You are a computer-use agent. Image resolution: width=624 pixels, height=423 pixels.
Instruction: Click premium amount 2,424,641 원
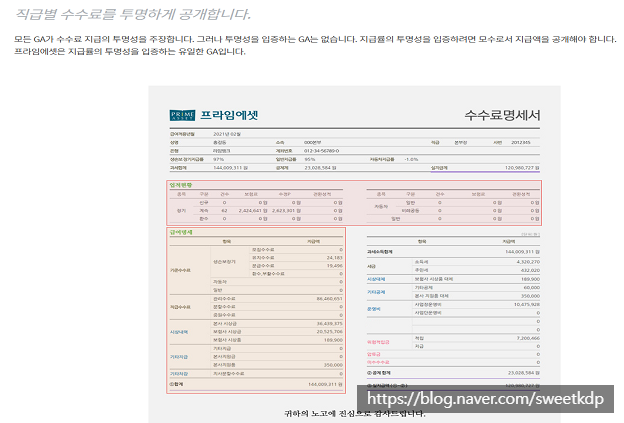click(253, 211)
